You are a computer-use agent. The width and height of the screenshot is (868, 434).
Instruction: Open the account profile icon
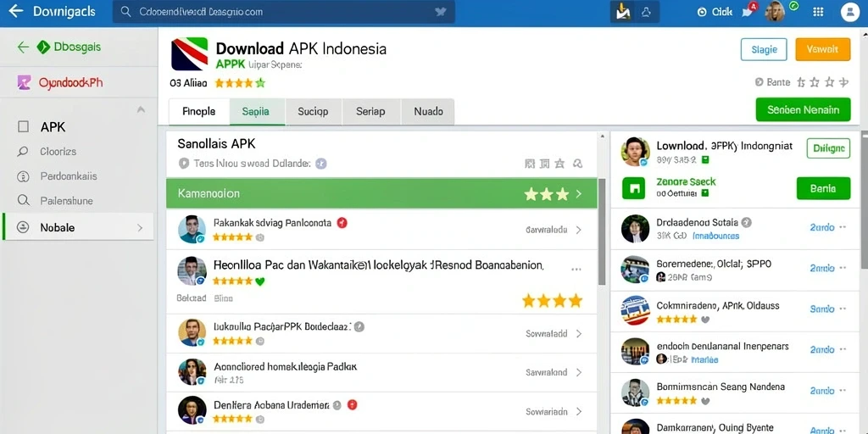click(850, 12)
